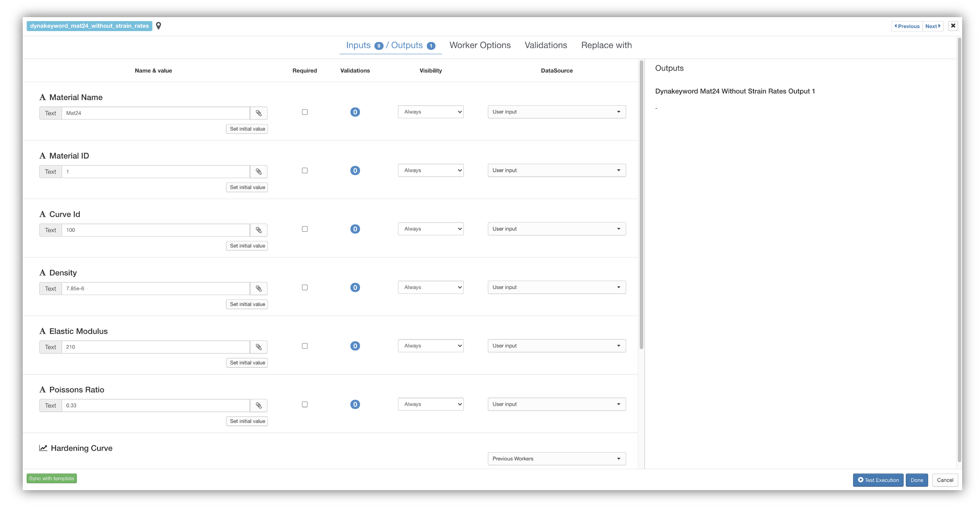
Task: Click the paperclip icon for Elastic Modulus
Action: [x=259, y=347]
